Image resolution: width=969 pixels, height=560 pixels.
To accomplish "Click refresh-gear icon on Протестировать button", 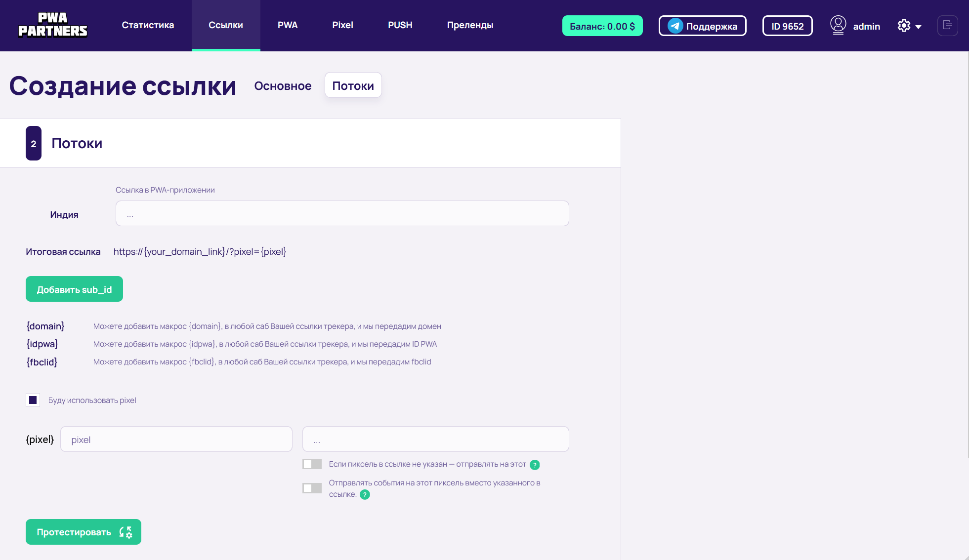I will 126,532.
